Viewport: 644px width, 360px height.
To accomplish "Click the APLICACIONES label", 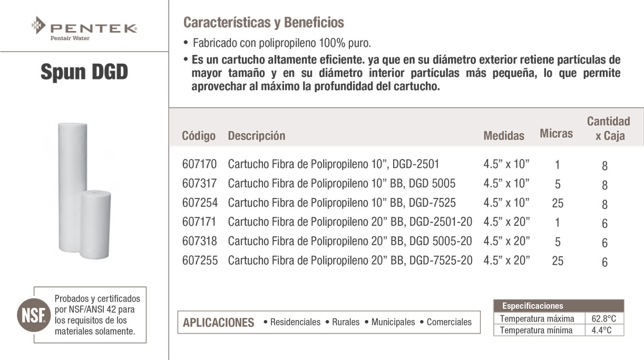I will 218,322.
